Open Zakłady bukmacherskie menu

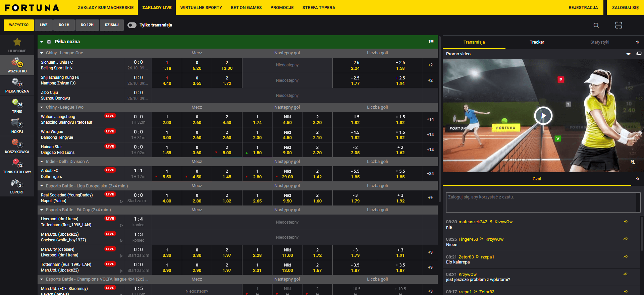click(x=106, y=8)
